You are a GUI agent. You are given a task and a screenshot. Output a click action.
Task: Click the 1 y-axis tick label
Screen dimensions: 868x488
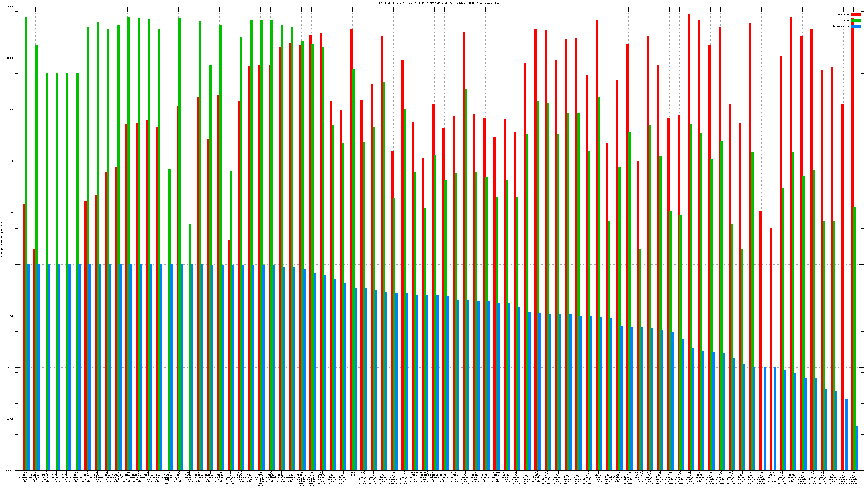pos(13,264)
